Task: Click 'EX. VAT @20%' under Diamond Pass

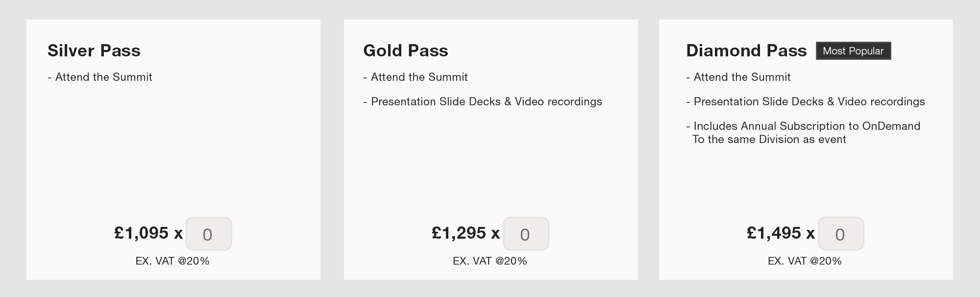Action: pyautogui.click(x=805, y=261)
